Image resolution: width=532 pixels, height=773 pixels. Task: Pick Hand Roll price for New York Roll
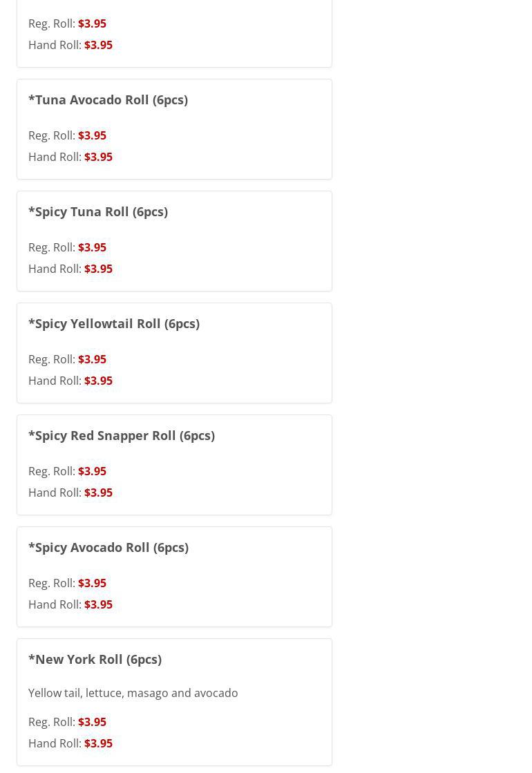tap(98, 743)
